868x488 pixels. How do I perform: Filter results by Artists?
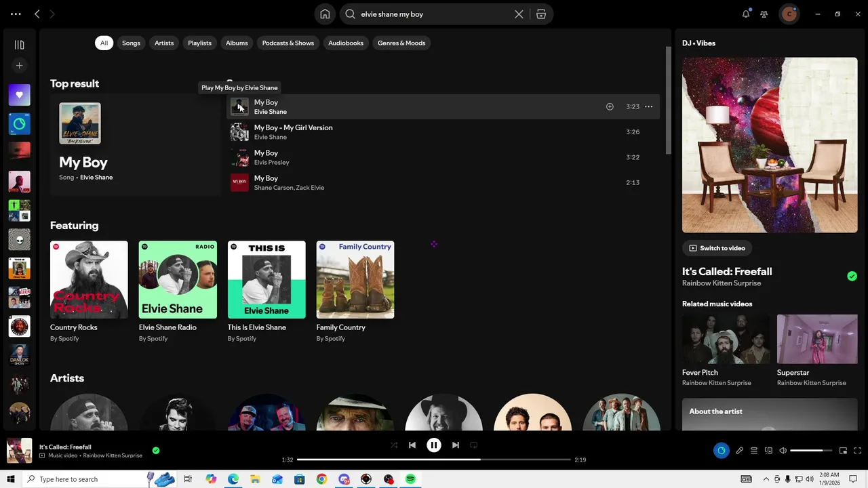[164, 43]
